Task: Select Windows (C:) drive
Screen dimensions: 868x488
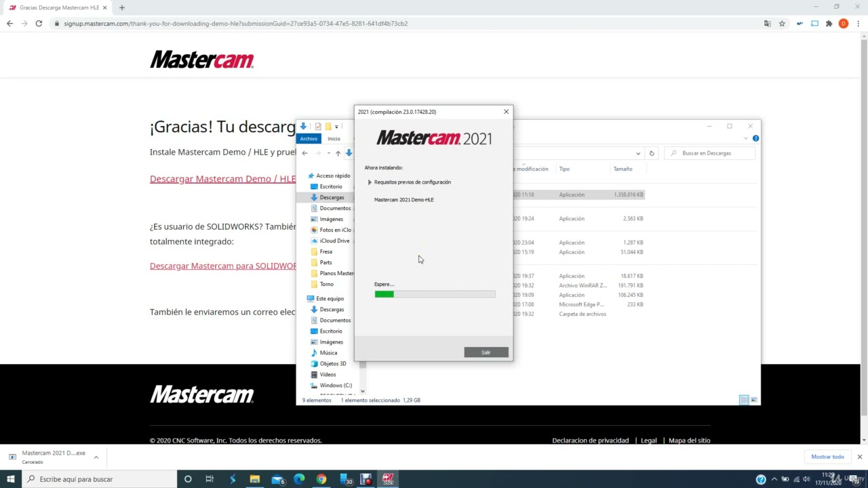Action: coord(336,385)
